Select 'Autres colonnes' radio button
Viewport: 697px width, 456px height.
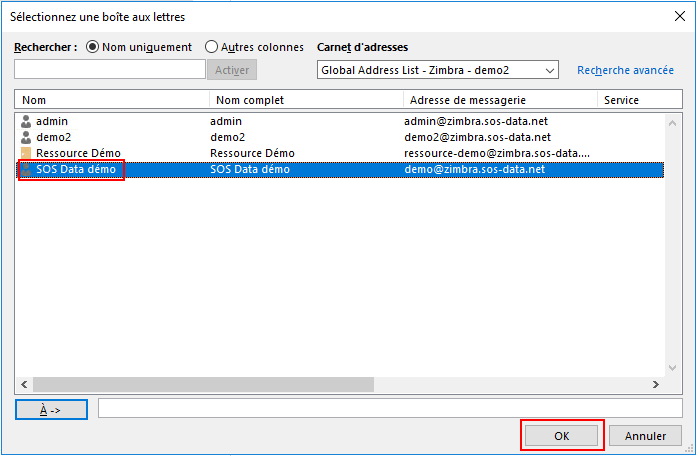click(211, 47)
